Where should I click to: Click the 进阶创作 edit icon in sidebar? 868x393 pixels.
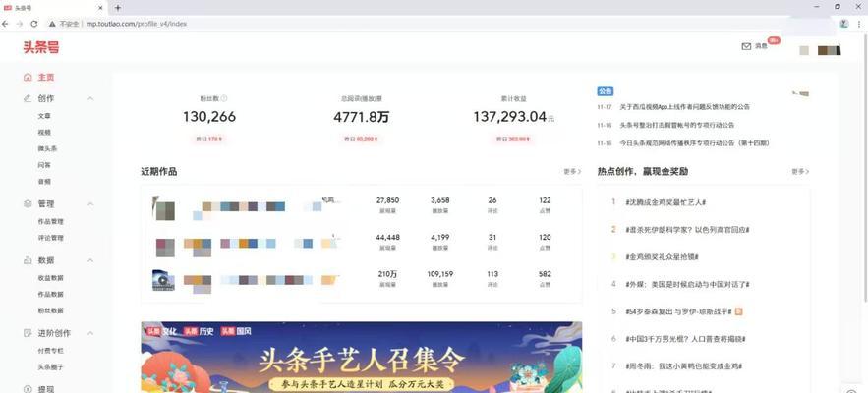(28, 333)
